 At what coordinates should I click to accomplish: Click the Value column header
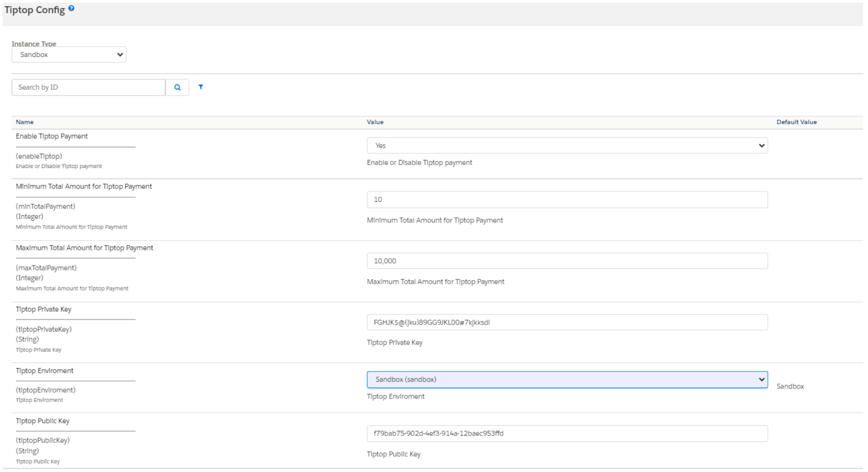pos(375,122)
